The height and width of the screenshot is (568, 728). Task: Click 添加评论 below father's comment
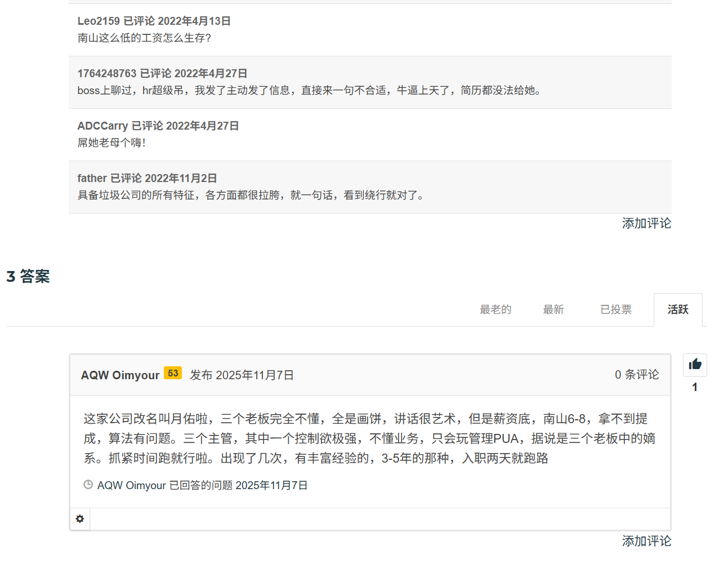click(x=646, y=223)
